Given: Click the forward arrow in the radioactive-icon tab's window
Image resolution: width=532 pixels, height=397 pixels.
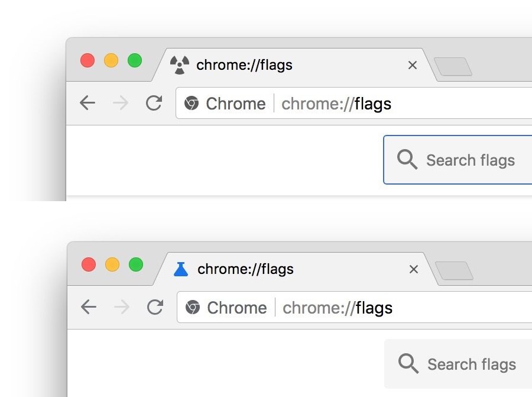Looking at the screenshot, I should point(121,104).
